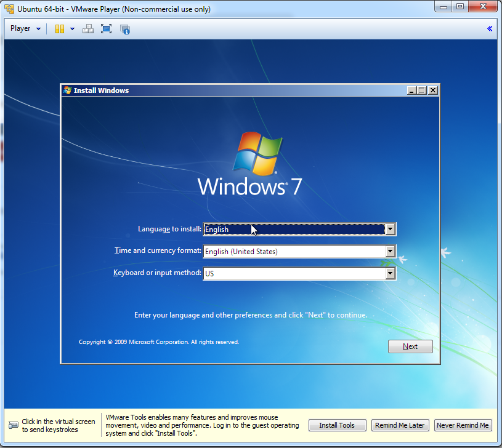Click the VMware Player logo icon
The height and width of the screenshot is (448, 502).
point(8,9)
